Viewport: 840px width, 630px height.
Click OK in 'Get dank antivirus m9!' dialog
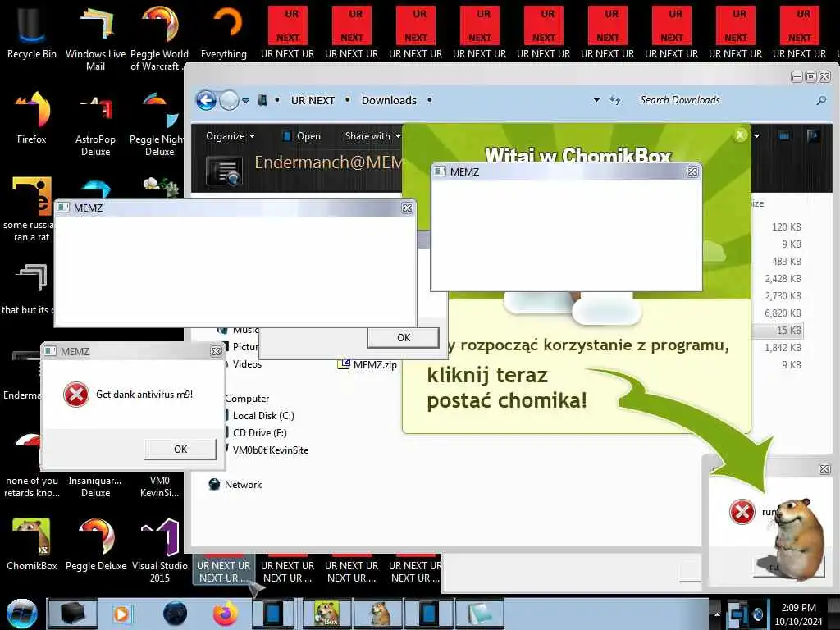click(180, 449)
